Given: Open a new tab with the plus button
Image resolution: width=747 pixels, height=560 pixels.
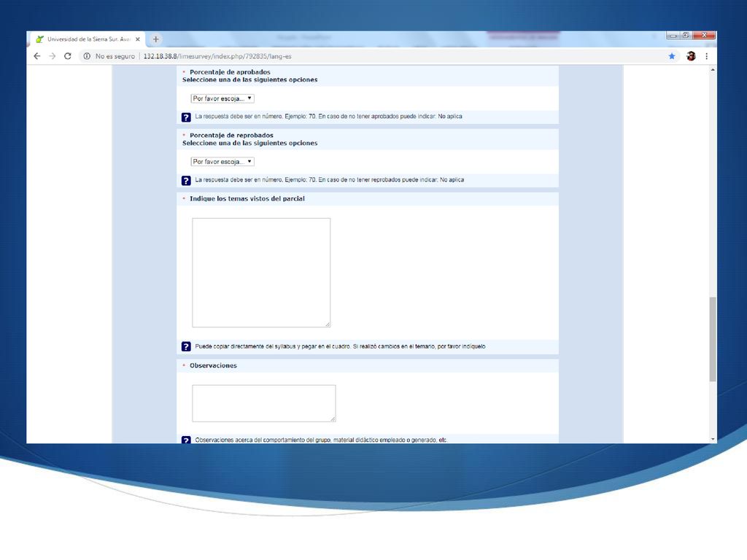Looking at the screenshot, I should click(156, 39).
